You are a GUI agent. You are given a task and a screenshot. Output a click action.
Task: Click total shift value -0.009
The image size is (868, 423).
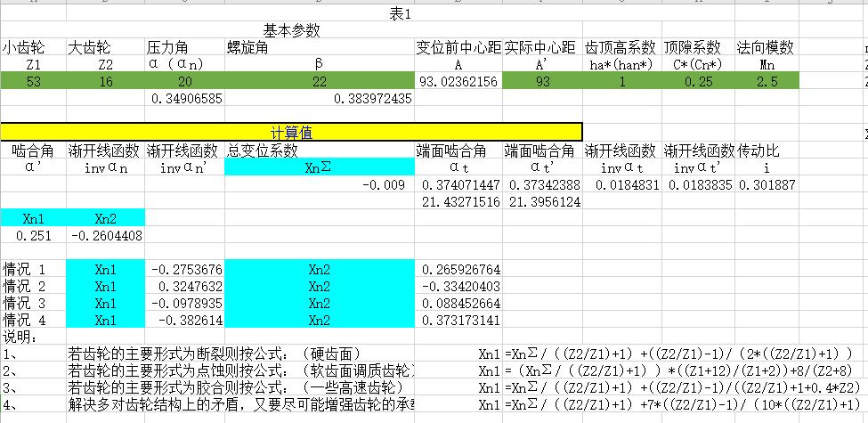coord(320,184)
